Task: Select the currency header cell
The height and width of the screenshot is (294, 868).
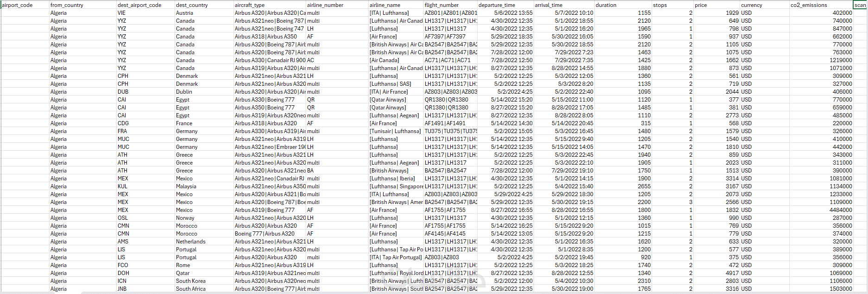Action: (x=765, y=5)
